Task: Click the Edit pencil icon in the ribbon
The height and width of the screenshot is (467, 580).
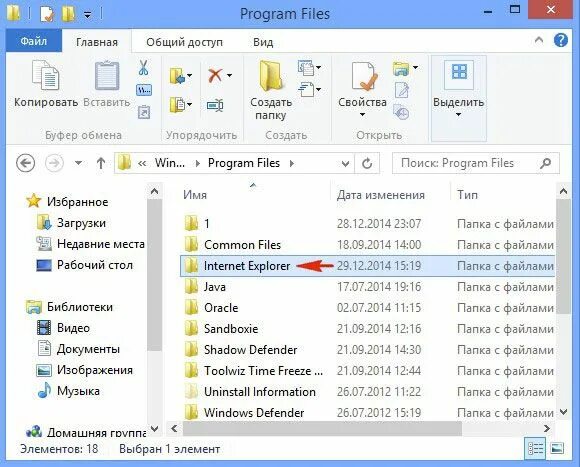Action: 402,90
